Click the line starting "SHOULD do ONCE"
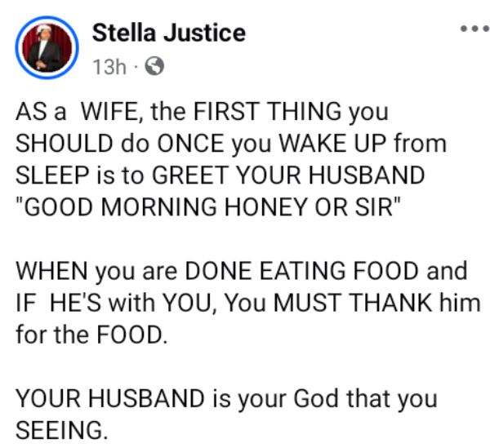490x448 pixels. (x=231, y=144)
